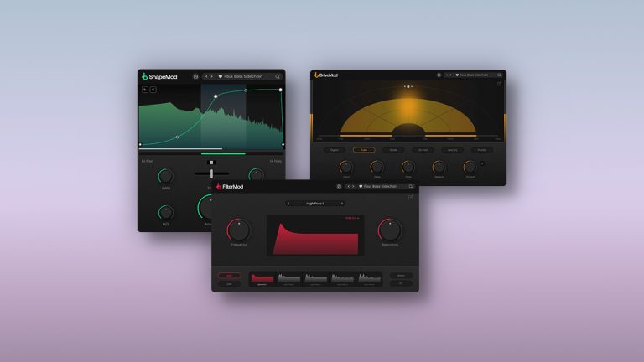Favorite the DriveMod preset with heart icon

[x=457, y=75]
